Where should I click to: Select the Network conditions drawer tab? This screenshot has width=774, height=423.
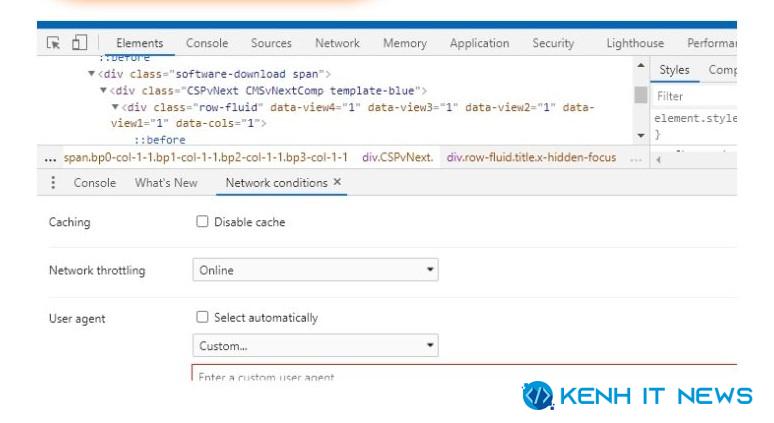click(276, 183)
